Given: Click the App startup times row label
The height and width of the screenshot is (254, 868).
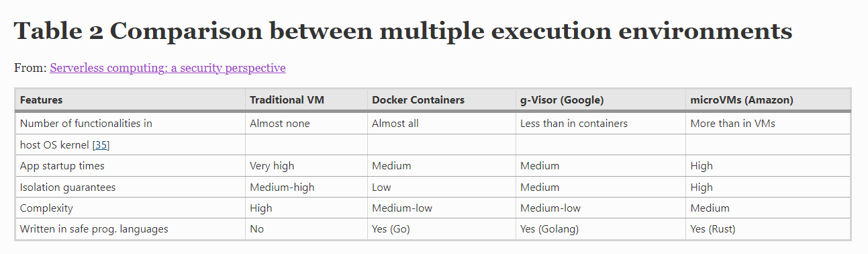Looking at the screenshot, I should click(62, 166).
